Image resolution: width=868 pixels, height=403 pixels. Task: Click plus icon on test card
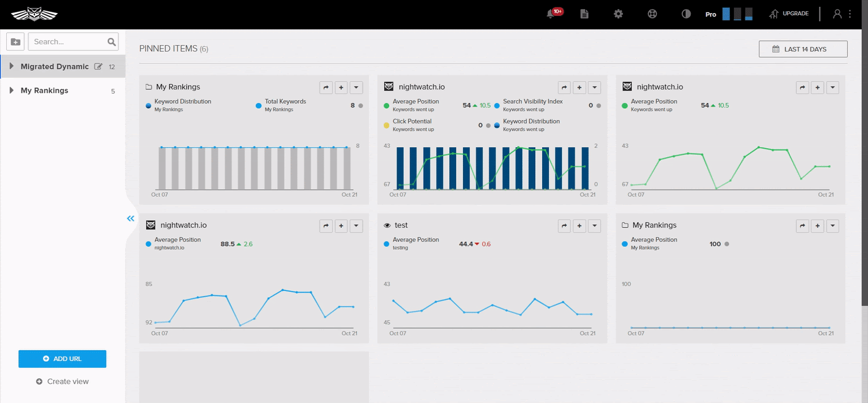click(579, 226)
